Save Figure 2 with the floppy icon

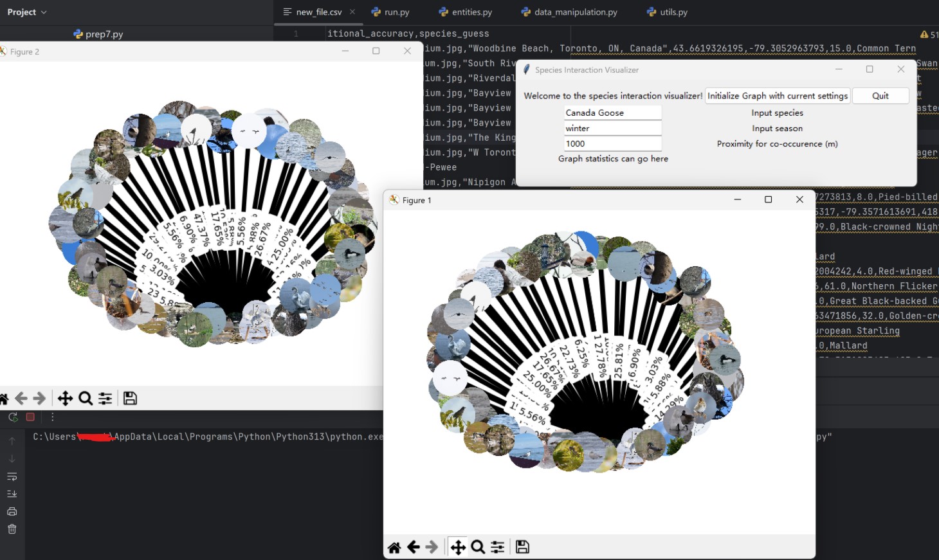click(130, 399)
